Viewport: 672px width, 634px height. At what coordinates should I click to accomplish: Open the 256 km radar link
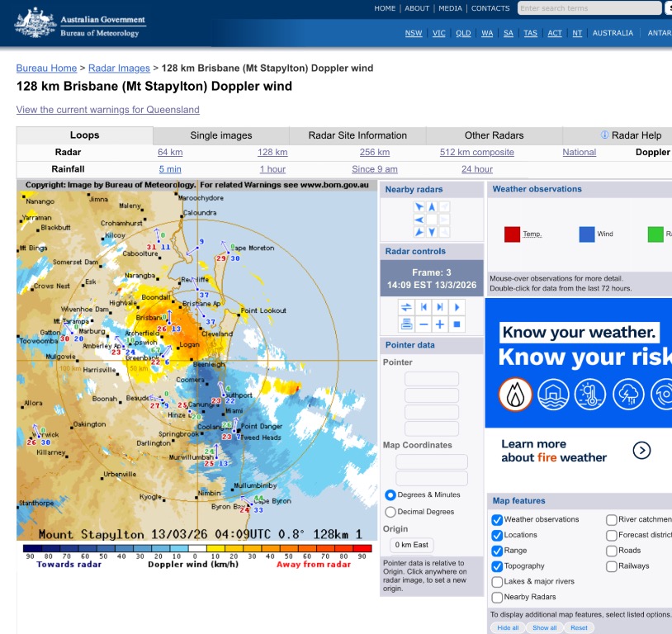[x=374, y=152]
